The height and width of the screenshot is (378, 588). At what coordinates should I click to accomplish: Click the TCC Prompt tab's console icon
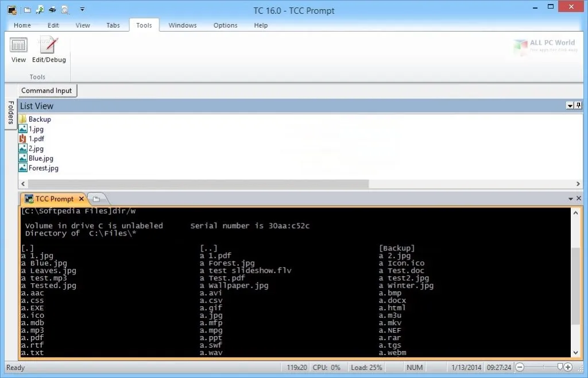tap(28, 198)
